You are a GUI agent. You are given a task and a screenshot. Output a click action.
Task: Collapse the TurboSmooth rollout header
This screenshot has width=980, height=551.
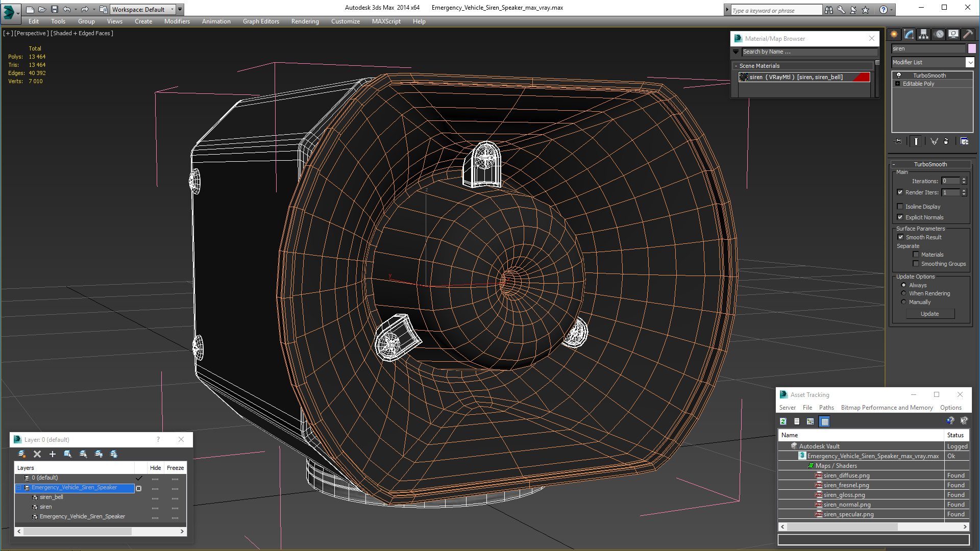pos(931,164)
